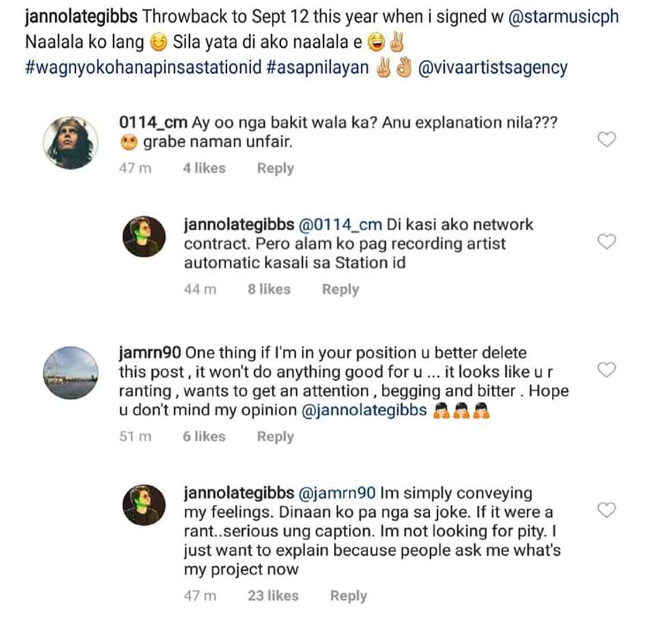The height and width of the screenshot is (644, 649).
Task: Open 0114_cm's profile picture
Action: [x=71, y=143]
